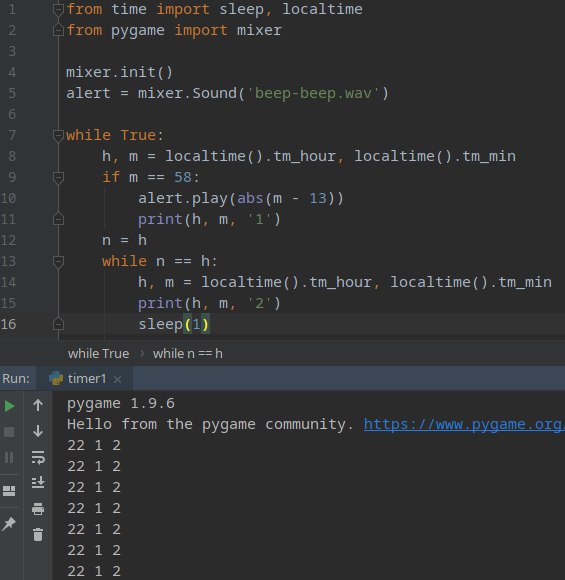The height and width of the screenshot is (580, 565).
Task: Toggle the Pin tab icon
Action: (9, 523)
